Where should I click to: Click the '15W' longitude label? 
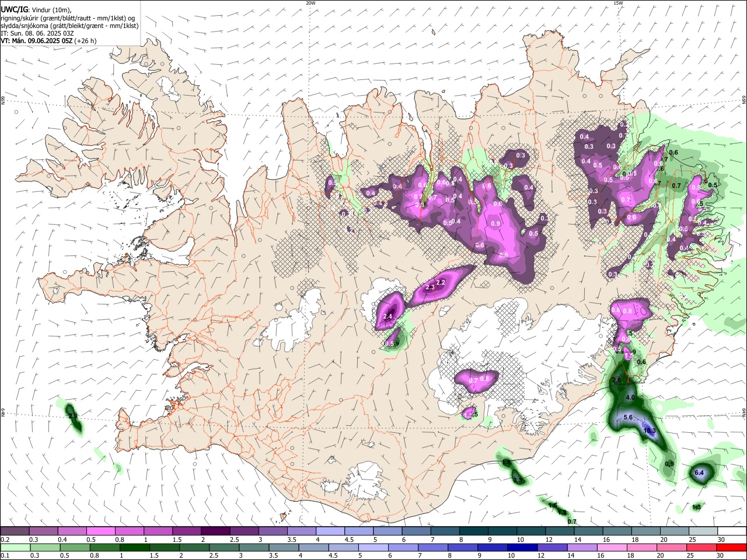click(618, 3)
